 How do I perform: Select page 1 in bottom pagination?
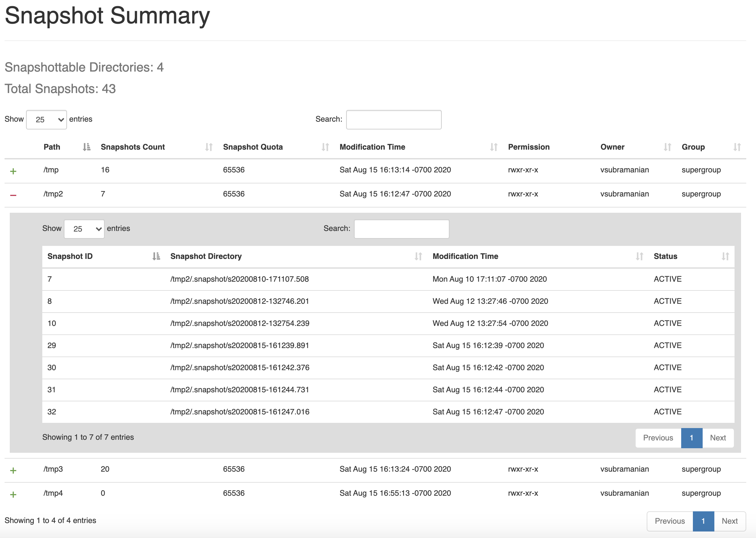(x=703, y=521)
